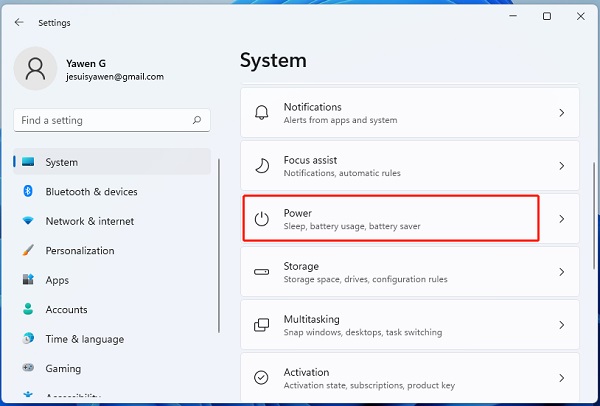Screen dimensions: 600x406
Task: Minimize the Settings window
Action: (514, 16)
